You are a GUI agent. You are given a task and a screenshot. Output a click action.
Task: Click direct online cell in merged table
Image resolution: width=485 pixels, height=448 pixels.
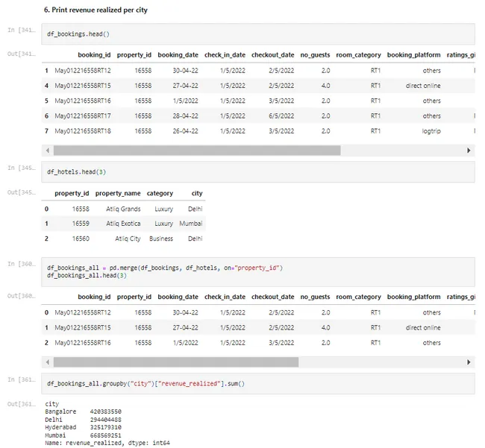(x=423, y=328)
